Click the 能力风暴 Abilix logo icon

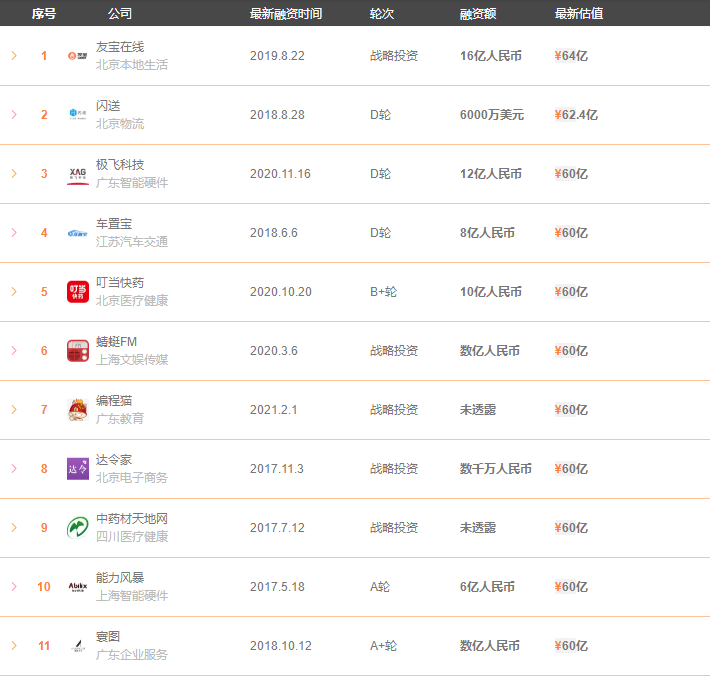[x=77, y=587]
